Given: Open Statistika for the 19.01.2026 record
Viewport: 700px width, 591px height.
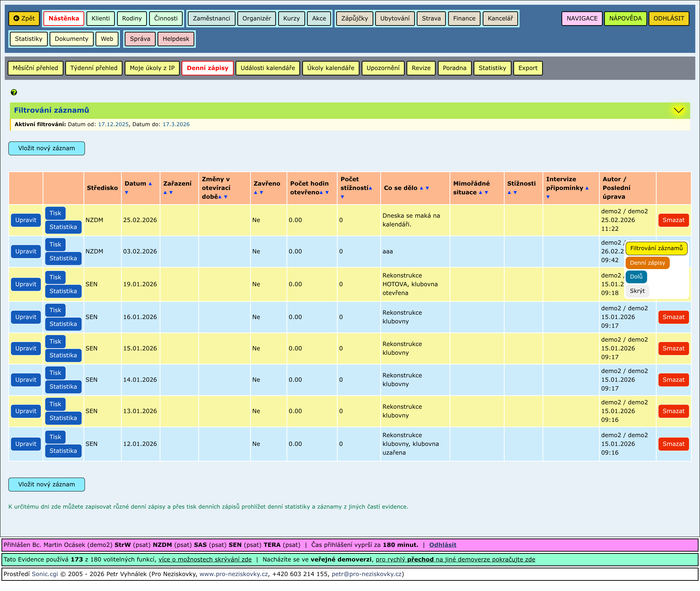Looking at the screenshot, I should 63,291.
